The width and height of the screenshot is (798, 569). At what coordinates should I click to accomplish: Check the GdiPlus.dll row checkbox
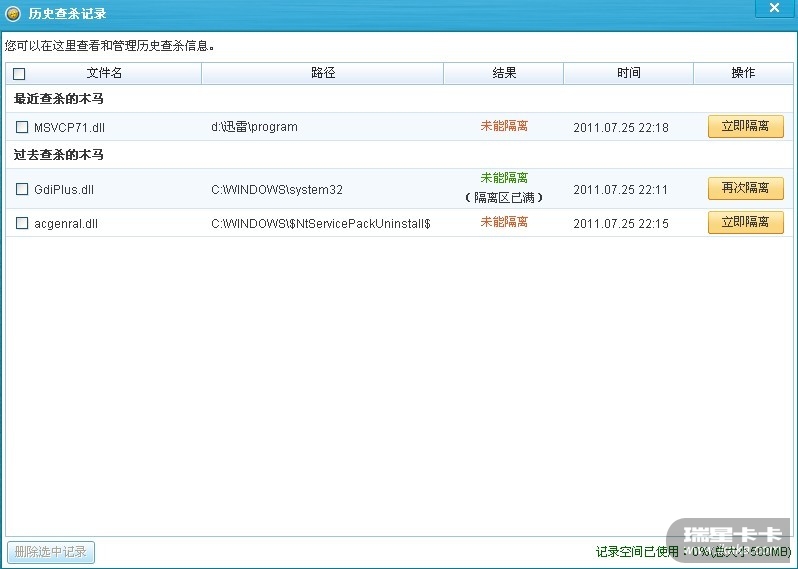point(22,189)
